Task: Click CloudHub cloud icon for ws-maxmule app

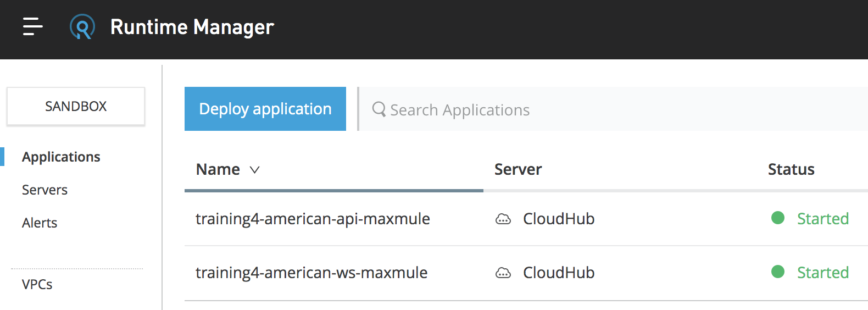Action: [503, 273]
